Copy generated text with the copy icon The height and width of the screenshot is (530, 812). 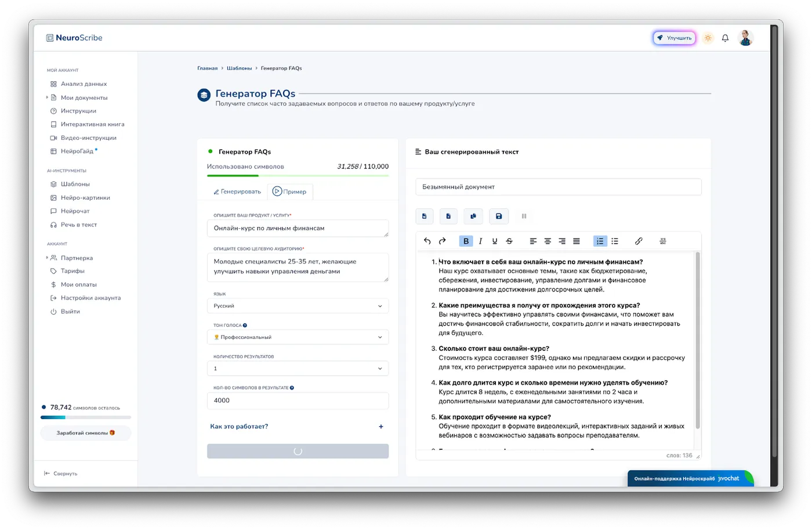[473, 216]
